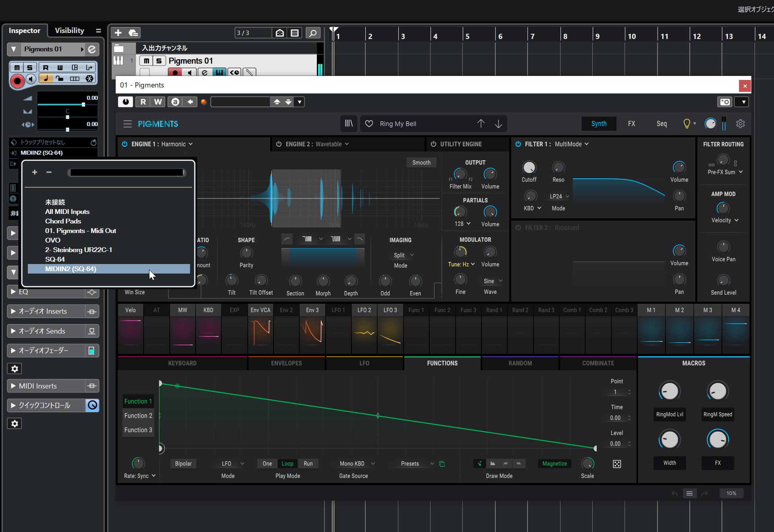The height and width of the screenshot is (532, 774).
Task: Click the Bipolar button
Action: click(x=183, y=464)
